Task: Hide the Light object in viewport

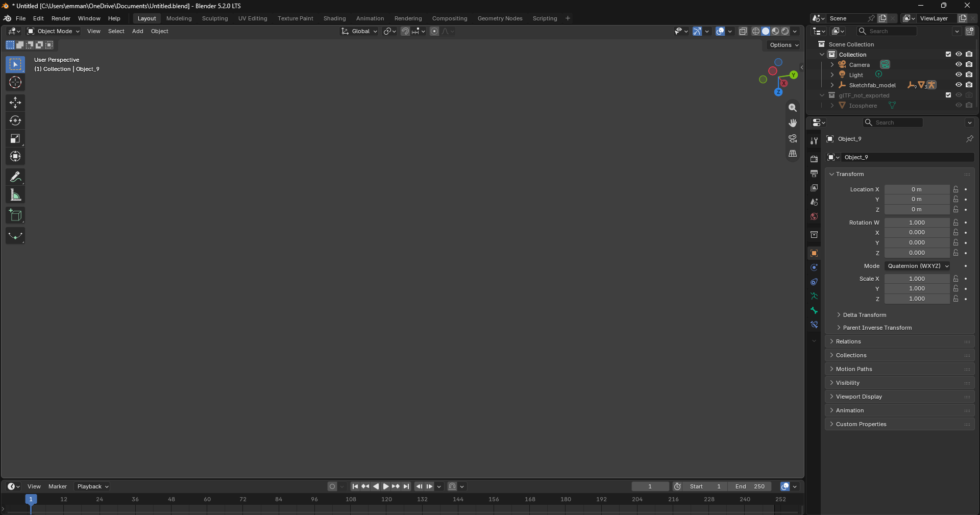Action: click(959, 75)
